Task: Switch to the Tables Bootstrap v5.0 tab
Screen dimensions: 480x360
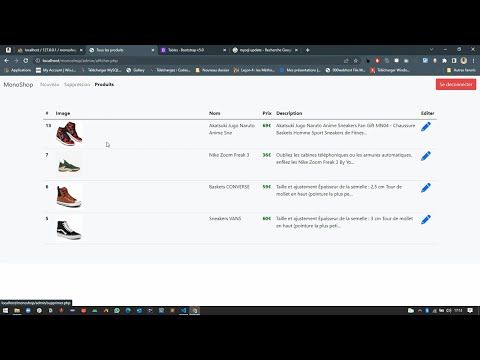Action: point(193,50)
